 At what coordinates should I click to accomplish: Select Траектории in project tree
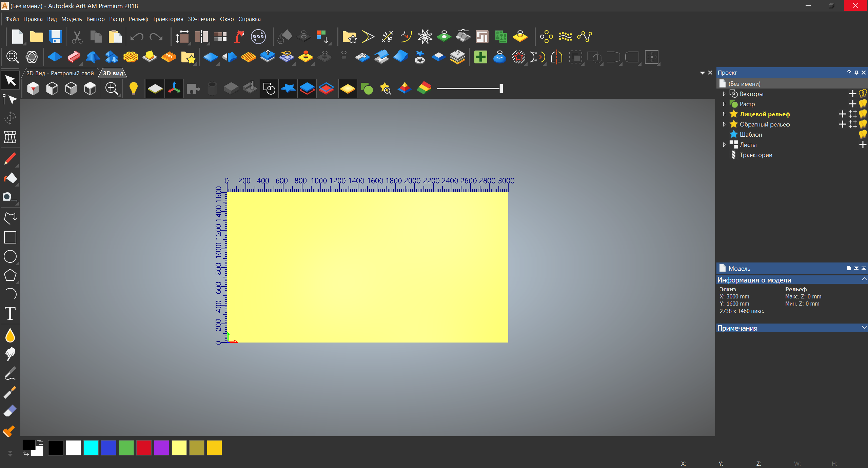[x=756, y=155]
